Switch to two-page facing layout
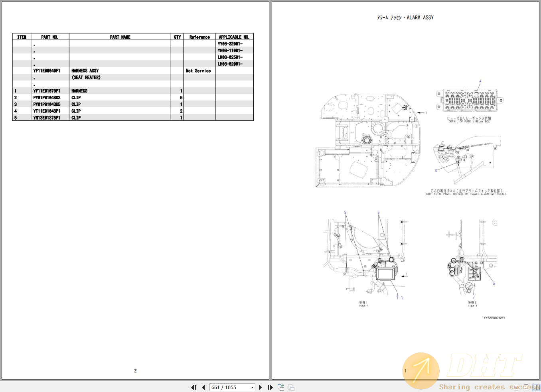The height and width of the screenshot is (392, 541). [x=536, y=387]
